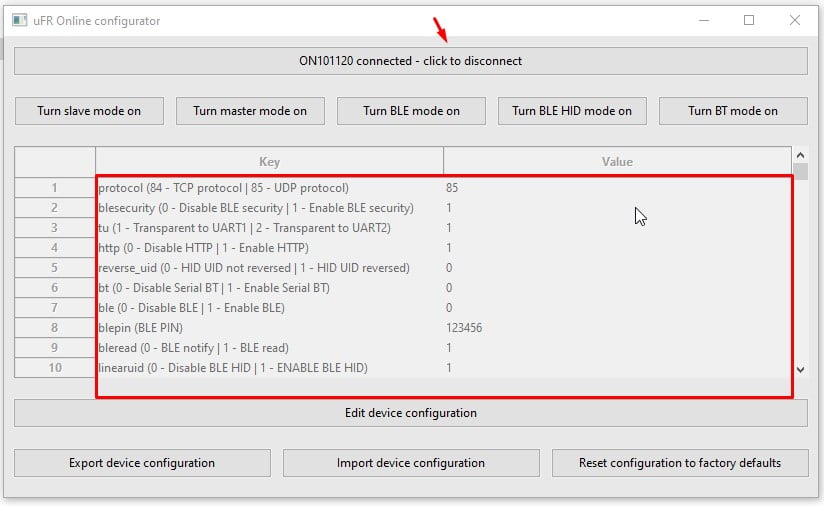Open Edit device configuration
The width and height of the screenshot is (824, 506).
pyautogui.click(x=410, y=413)
